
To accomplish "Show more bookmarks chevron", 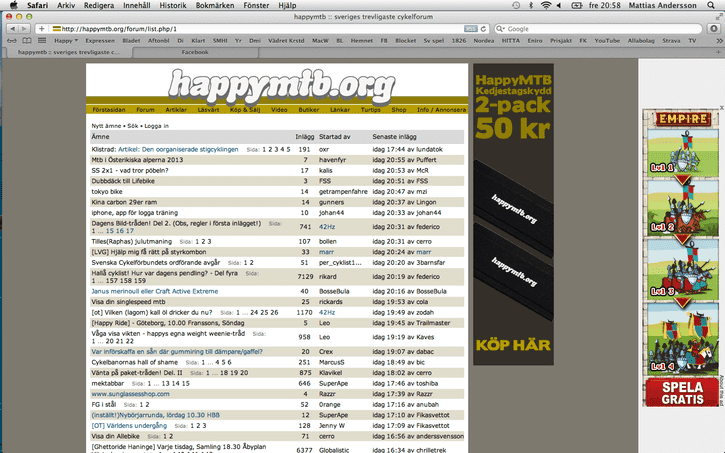I will [x=719, y=41].
